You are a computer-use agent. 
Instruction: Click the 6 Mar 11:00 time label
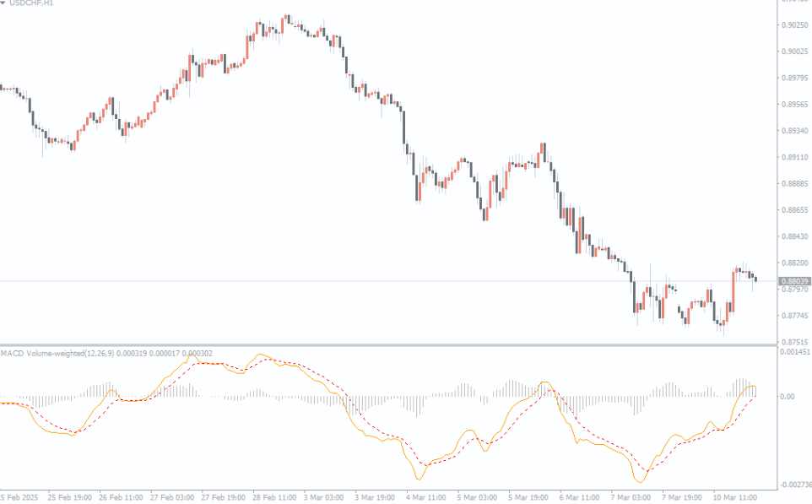pyautogui.click(x=581, y=497)
